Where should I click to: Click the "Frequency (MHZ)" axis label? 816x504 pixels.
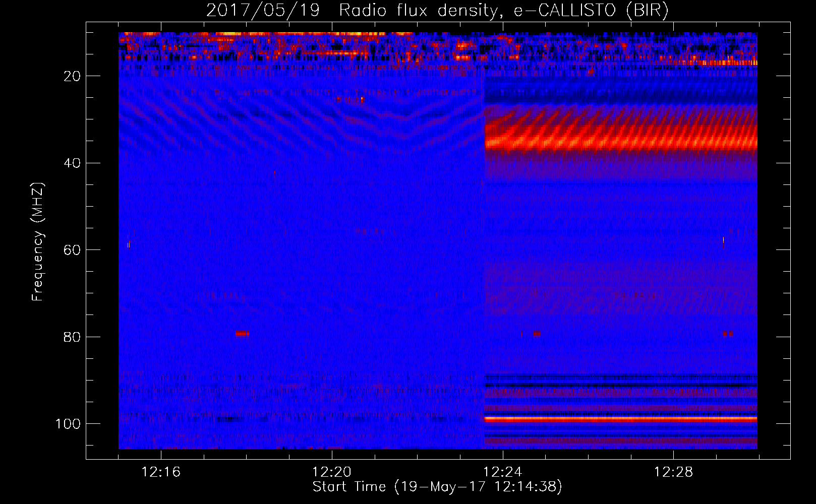pyautogui.click(x=38, y=242)
